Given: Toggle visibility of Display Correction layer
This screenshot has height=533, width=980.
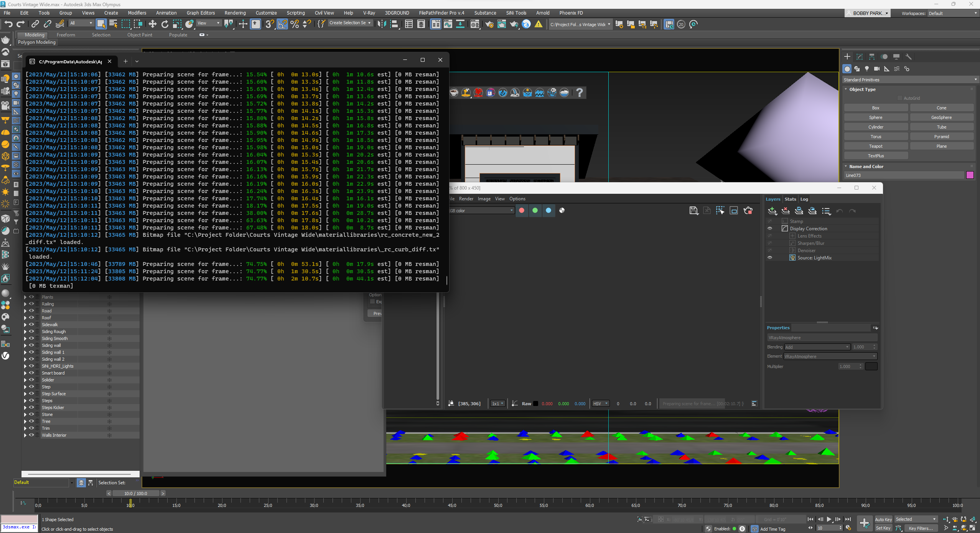Looking at the screenshot, I should (x=770, y=228).
